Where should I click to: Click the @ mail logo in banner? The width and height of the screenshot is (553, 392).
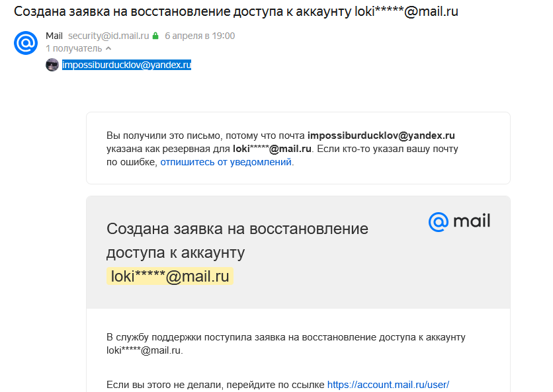point(459,221)
